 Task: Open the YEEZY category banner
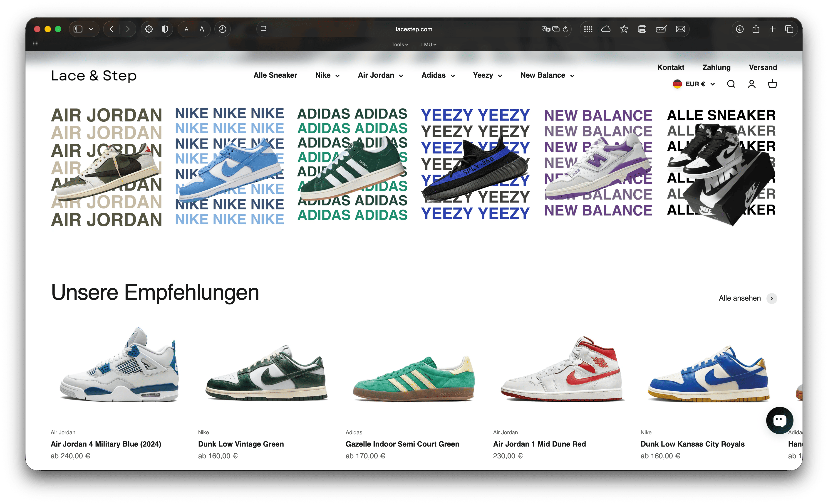[475, 165]
